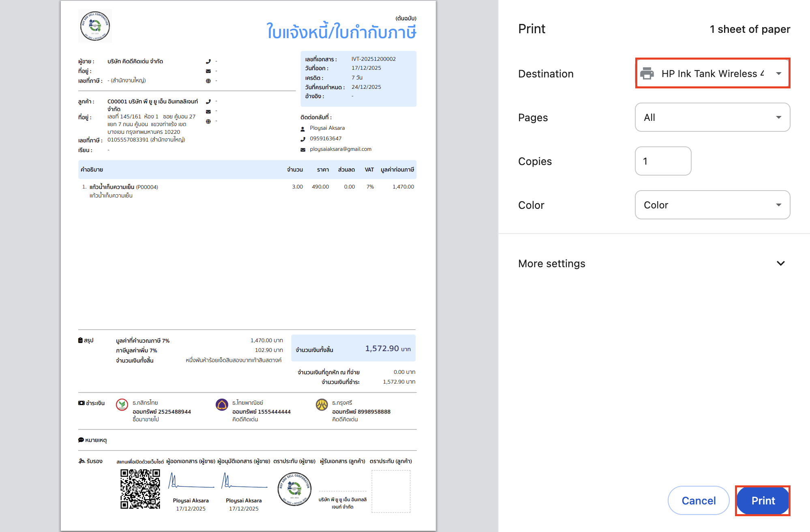Viewport: 810px width, 532px height.
Task: Click the Cancel button
Action: [x=698, y=500]
